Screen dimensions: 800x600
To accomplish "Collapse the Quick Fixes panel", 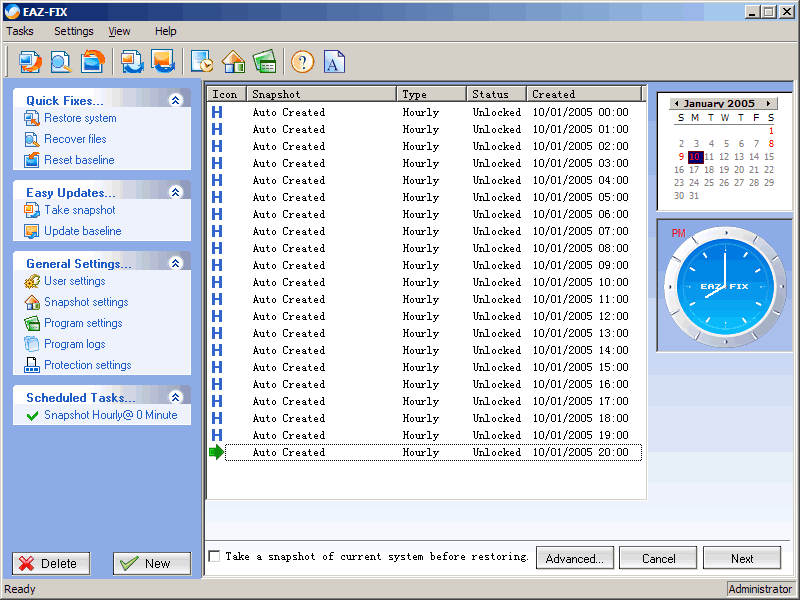I will pos(176,100).
